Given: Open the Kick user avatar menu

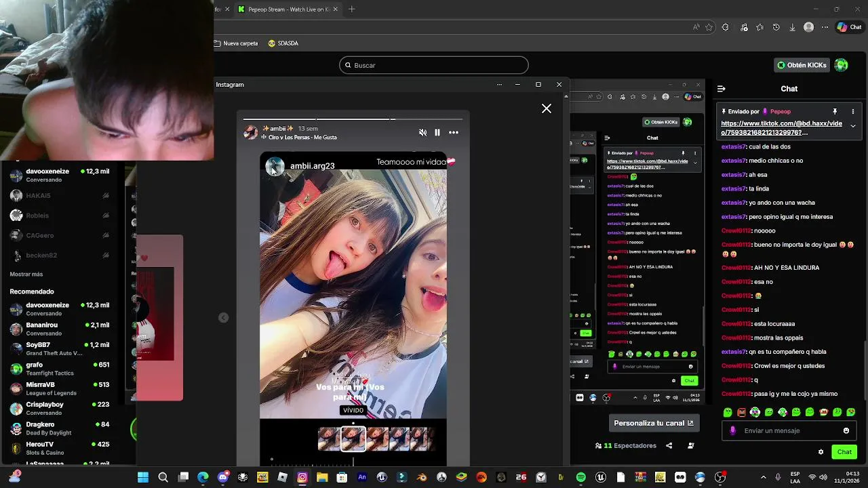Looking at the screenshot, I should coord(842,65).
